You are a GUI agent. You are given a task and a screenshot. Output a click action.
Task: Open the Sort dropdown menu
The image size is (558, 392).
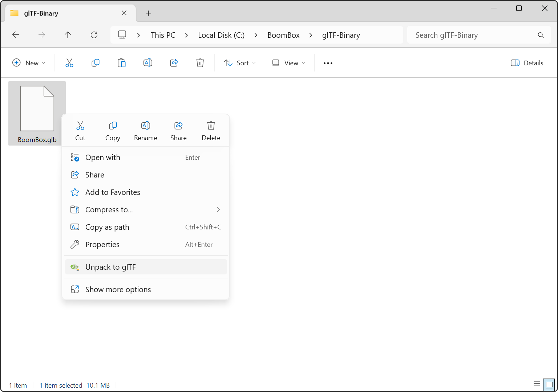[x=240, y=63]
